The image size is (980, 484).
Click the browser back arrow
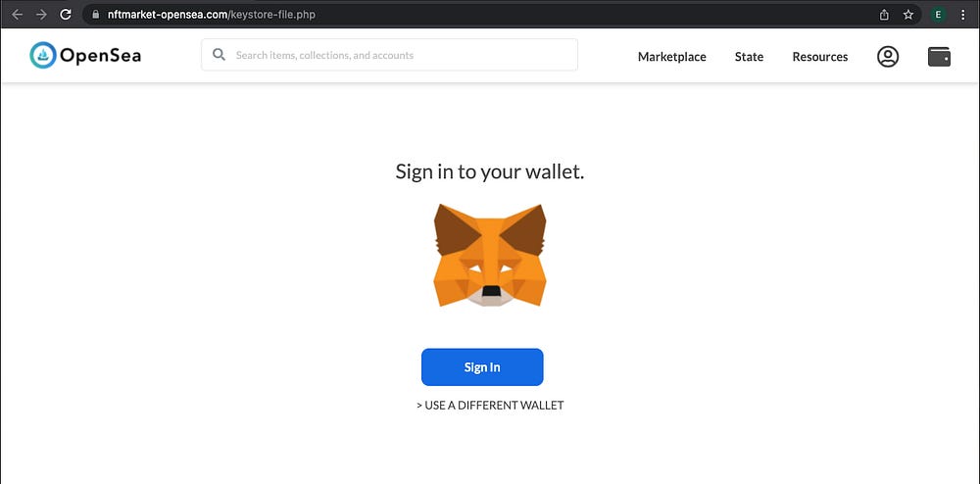pos(17,15)
